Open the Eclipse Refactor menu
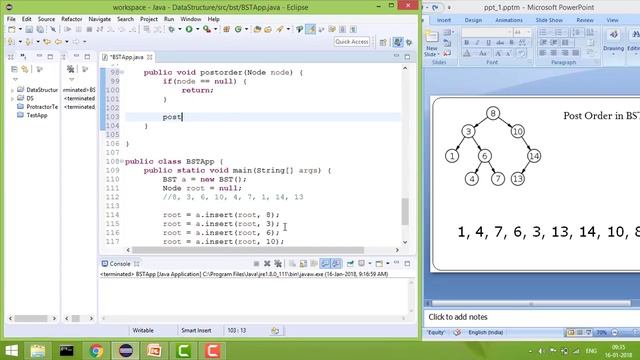 click(x=71, y=19)
